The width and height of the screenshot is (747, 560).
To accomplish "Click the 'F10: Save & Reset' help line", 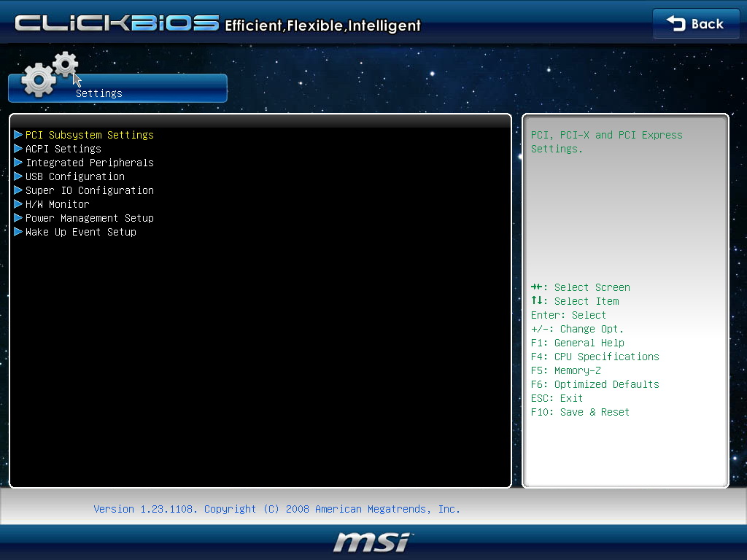I will 580,412.
